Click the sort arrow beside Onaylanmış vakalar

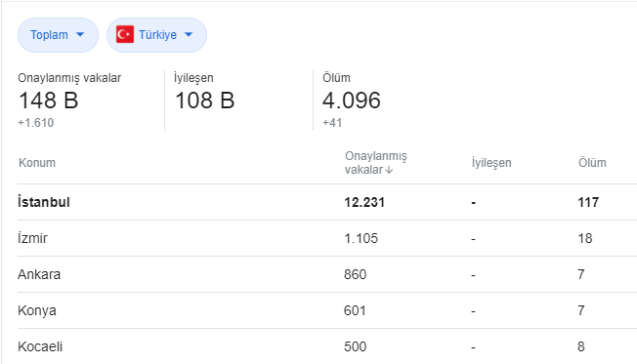(389, 170)
